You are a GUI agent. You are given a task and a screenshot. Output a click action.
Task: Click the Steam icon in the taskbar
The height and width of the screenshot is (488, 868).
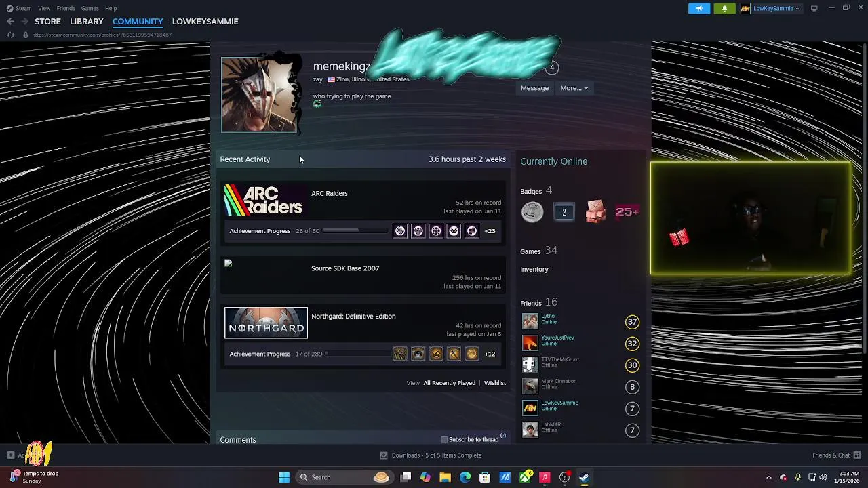[x=584, y=477]
